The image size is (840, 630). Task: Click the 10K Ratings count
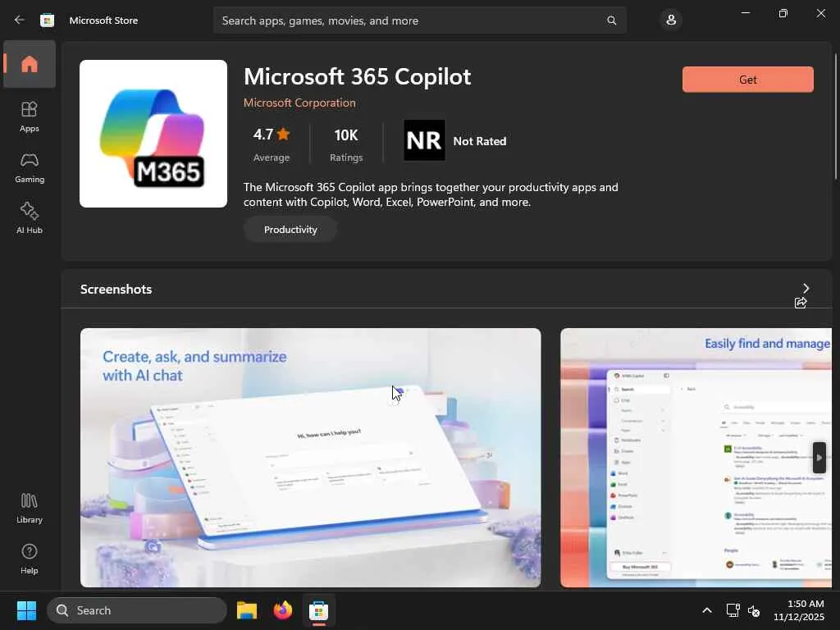346,144
